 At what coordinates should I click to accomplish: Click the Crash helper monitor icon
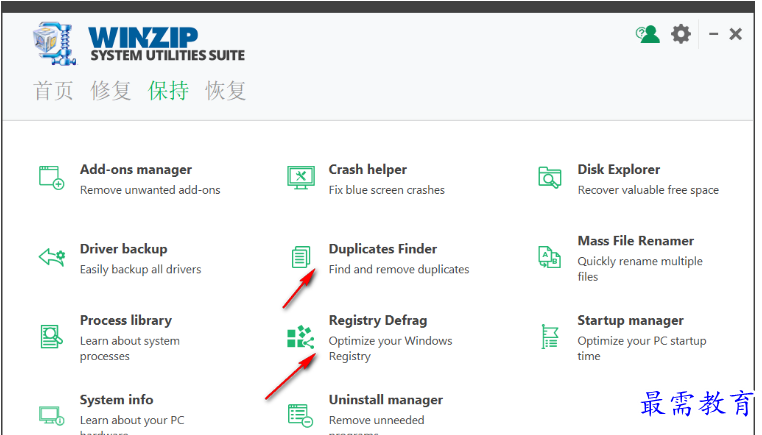(301, 178)
